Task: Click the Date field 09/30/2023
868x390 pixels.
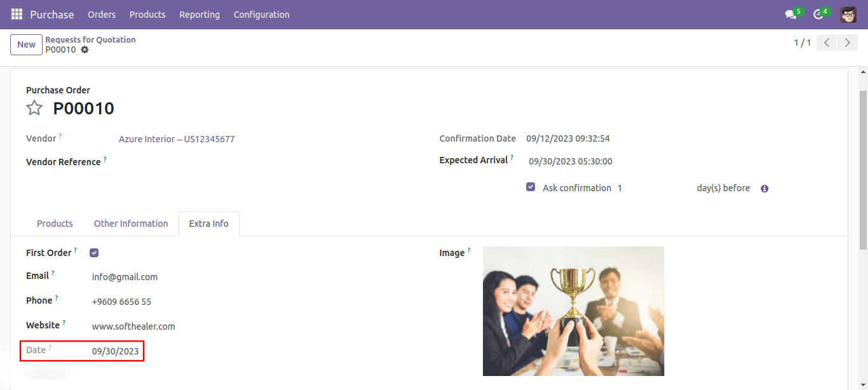Action: pyautogui.click(x=115, y=351)
